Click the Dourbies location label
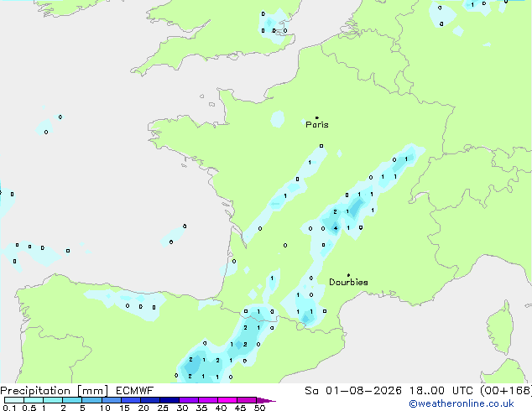 coord(348,282)
